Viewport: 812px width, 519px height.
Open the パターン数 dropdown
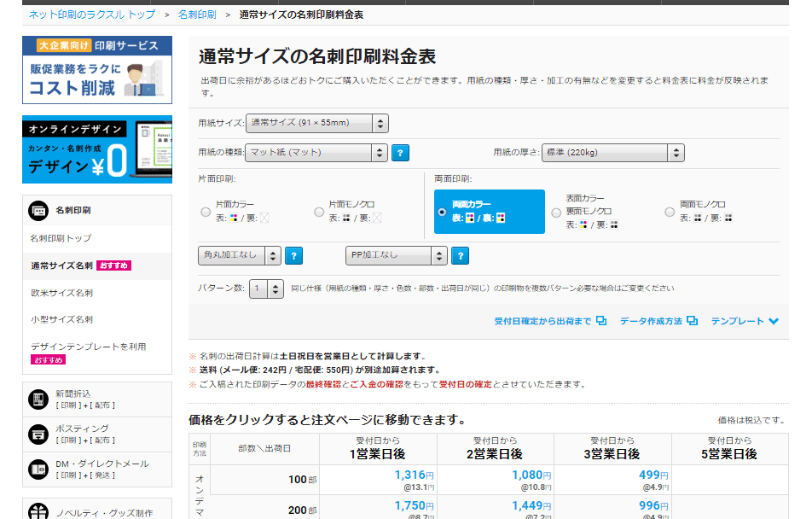pyautogui.click(x=266, y=289)
